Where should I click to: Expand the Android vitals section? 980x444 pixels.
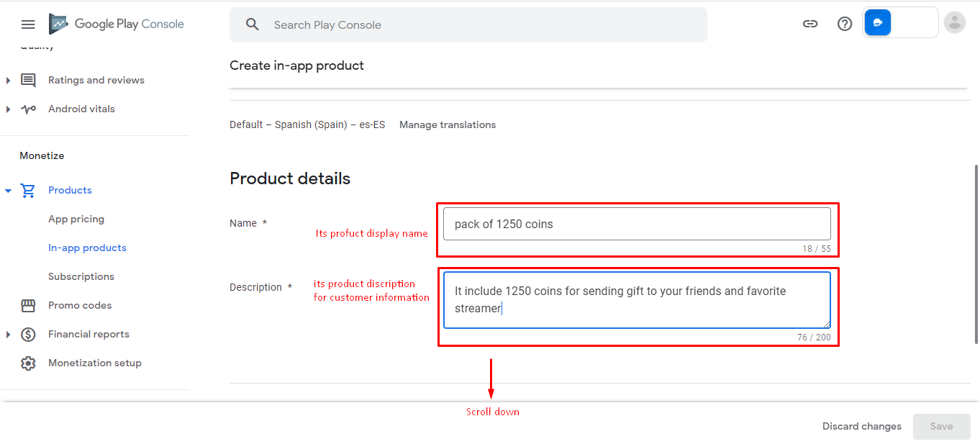[x=8, y=109]
